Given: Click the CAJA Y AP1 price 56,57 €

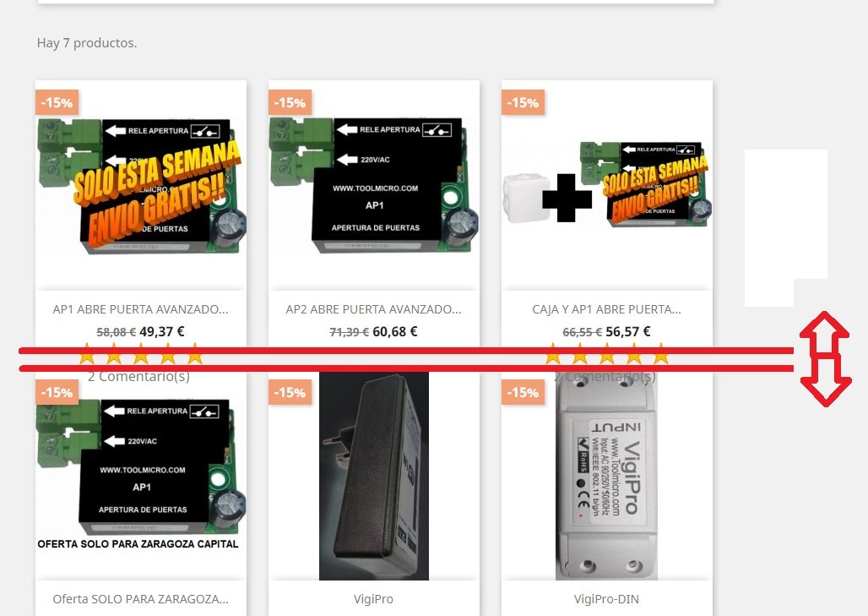Looking at the screenshot, I should point(627,332).
